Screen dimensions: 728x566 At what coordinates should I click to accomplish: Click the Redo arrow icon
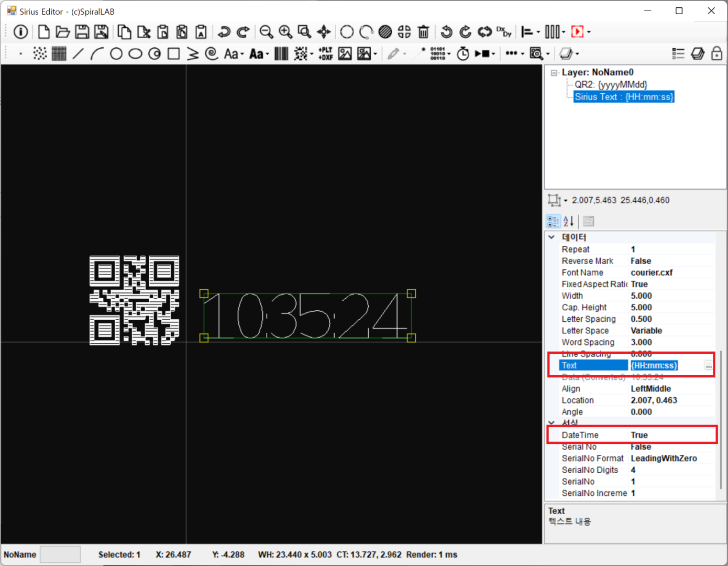(x=243, y=32)
